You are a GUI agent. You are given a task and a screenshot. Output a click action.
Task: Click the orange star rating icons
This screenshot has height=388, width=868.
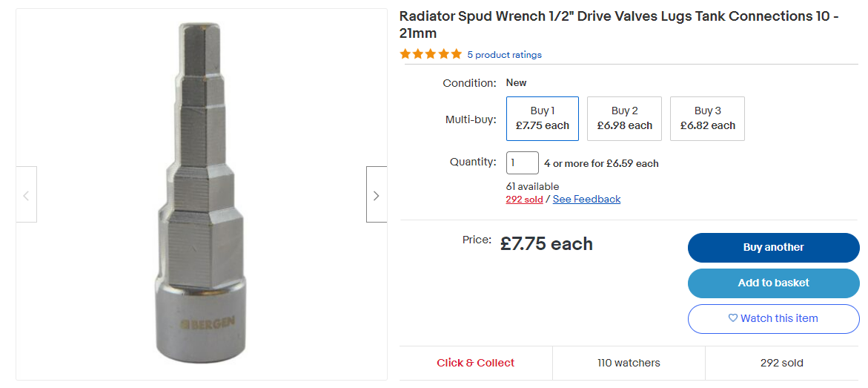430,54
